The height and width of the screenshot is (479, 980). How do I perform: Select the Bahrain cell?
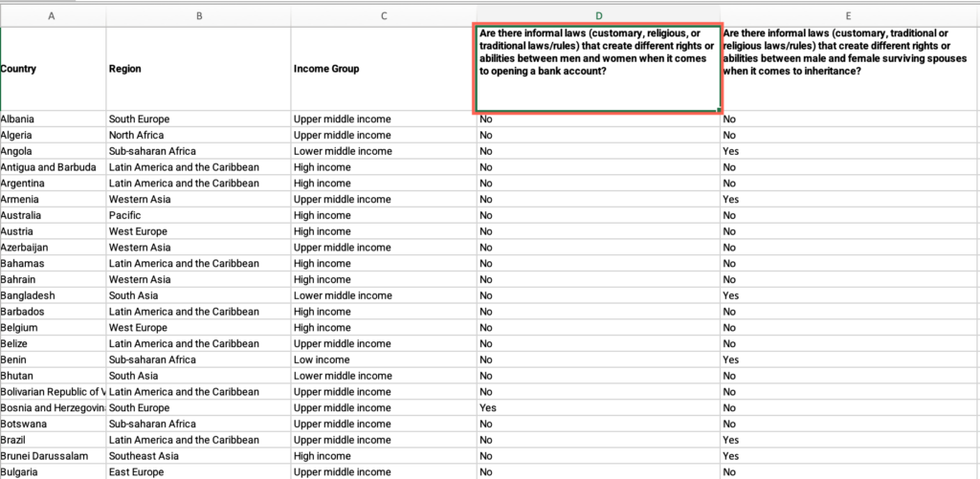coord(54,279)
